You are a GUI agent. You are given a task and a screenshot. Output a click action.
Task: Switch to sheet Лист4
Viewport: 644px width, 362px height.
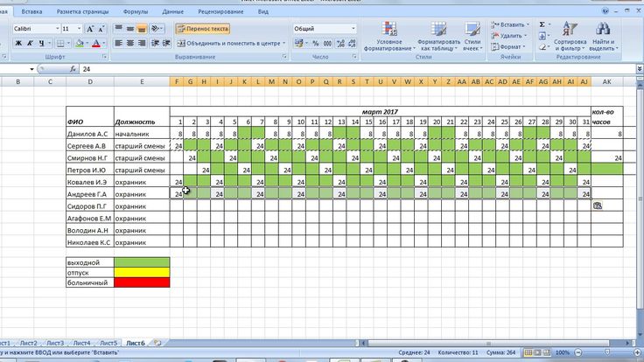coord(81,343)
